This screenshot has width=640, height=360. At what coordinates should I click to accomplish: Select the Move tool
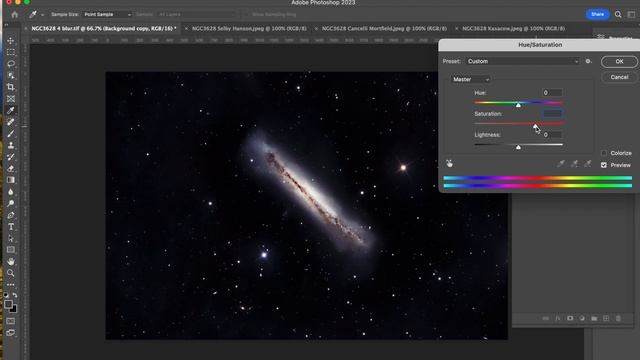click(11, 41)
